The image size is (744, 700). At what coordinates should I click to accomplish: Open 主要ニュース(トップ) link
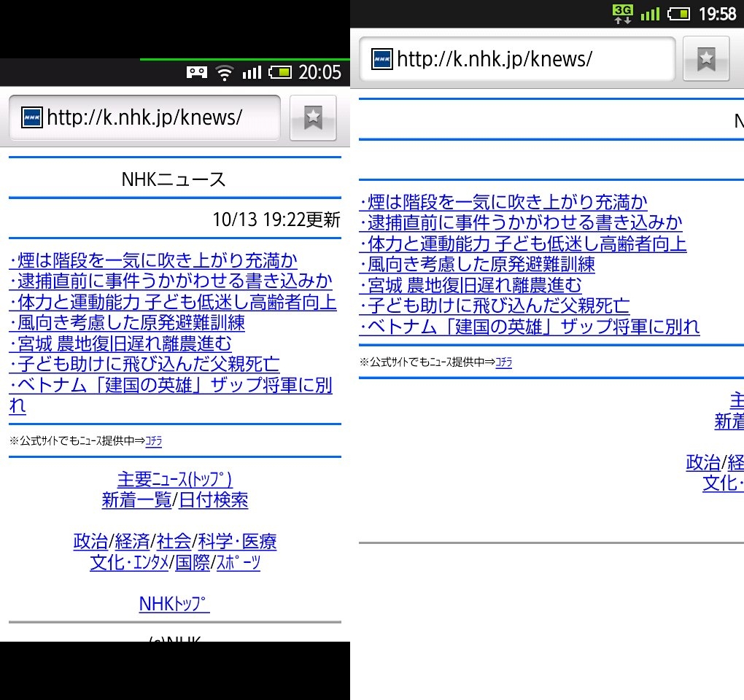click(x=174, y=480)
